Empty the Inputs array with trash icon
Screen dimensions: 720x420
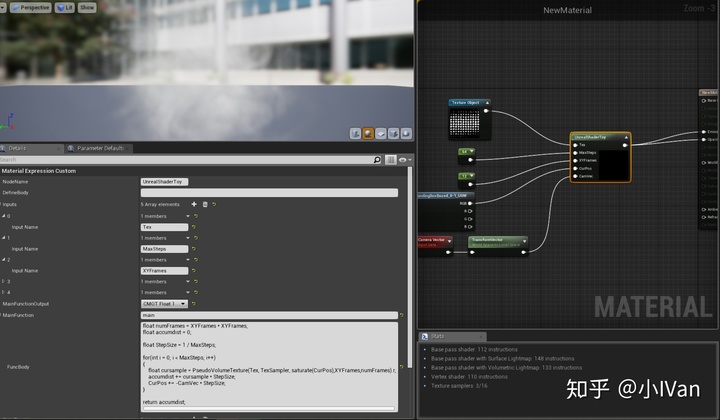click(205, 204)
